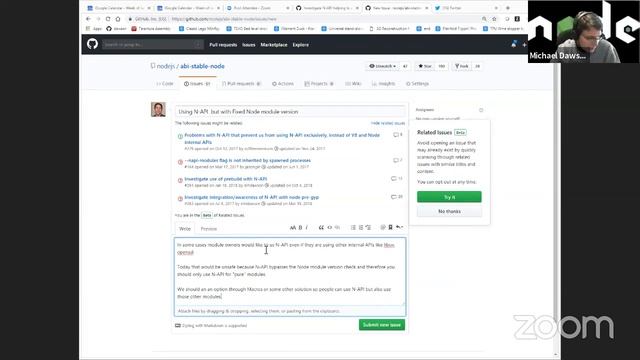
Task: Open the Code repository tab
Action: pos(165,84)
